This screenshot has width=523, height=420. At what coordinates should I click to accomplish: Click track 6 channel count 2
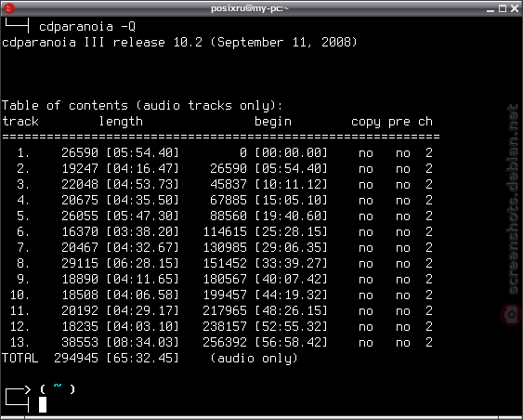point(429,231)
